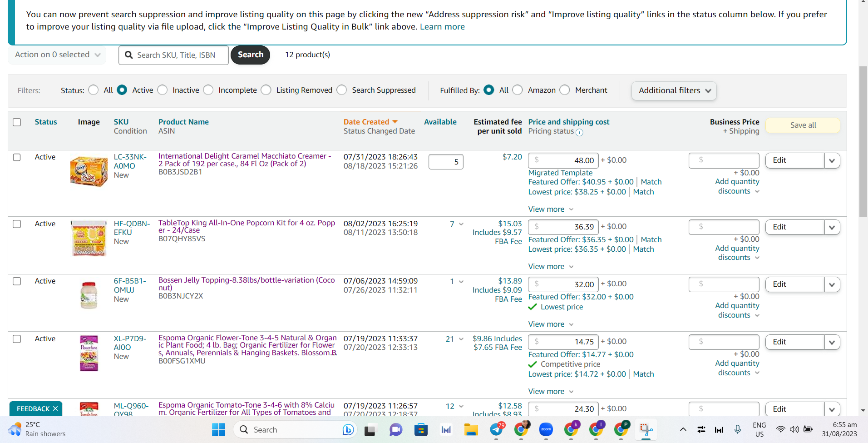The image size is (868, 443).
Task: Click the magnifier icon in SKU search box
Action: (129, 55)
